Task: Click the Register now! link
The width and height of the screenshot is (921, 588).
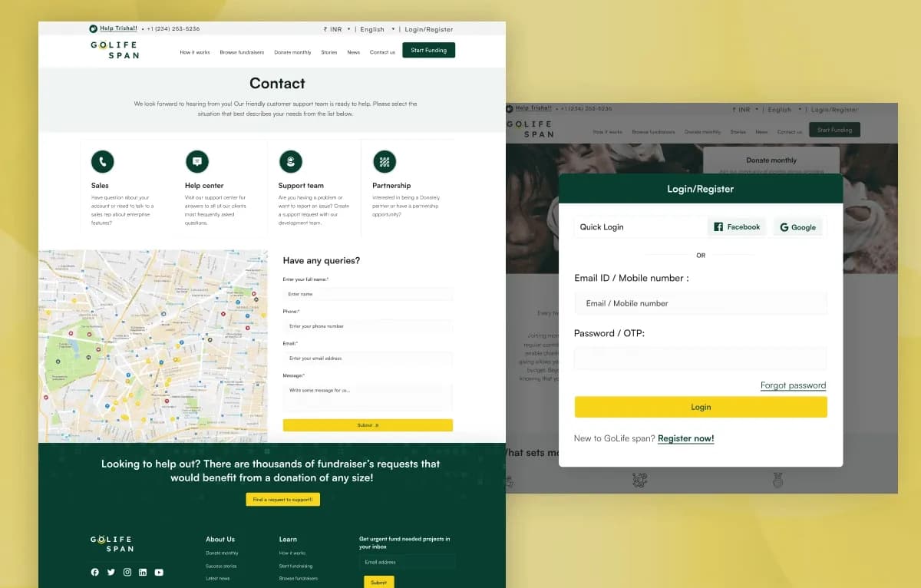Action: click(686, 439)
